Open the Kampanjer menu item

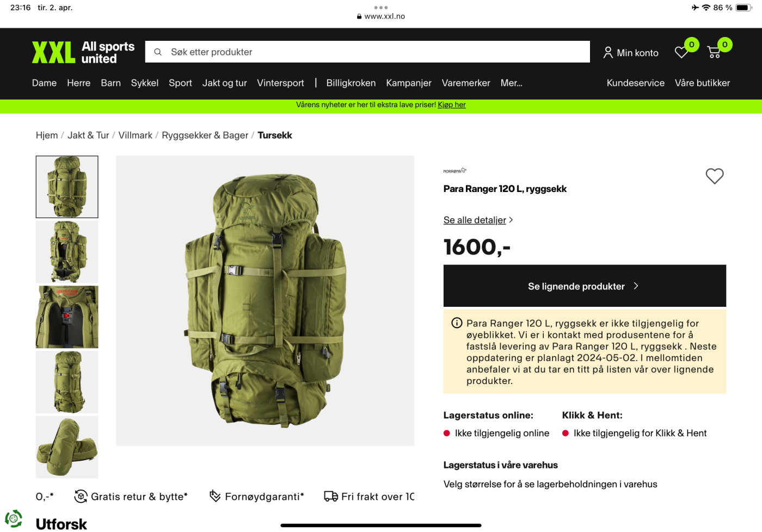(x=408, y=83)
